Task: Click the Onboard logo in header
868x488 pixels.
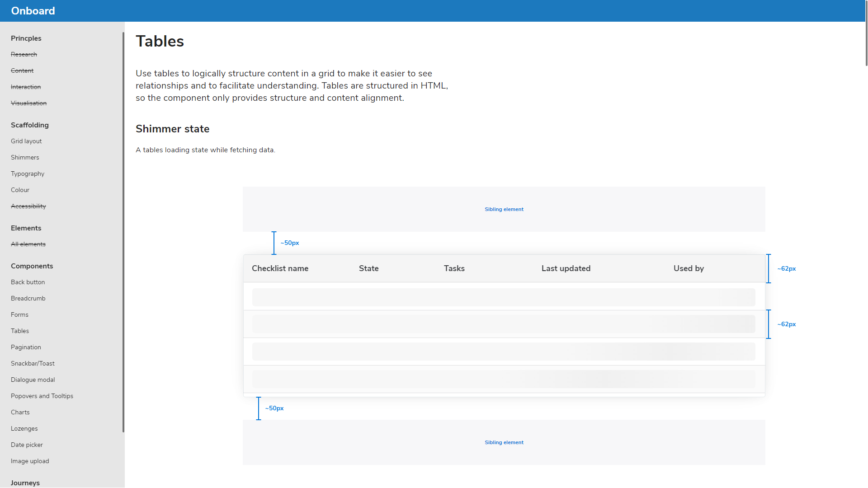Action: pos(33,11)
